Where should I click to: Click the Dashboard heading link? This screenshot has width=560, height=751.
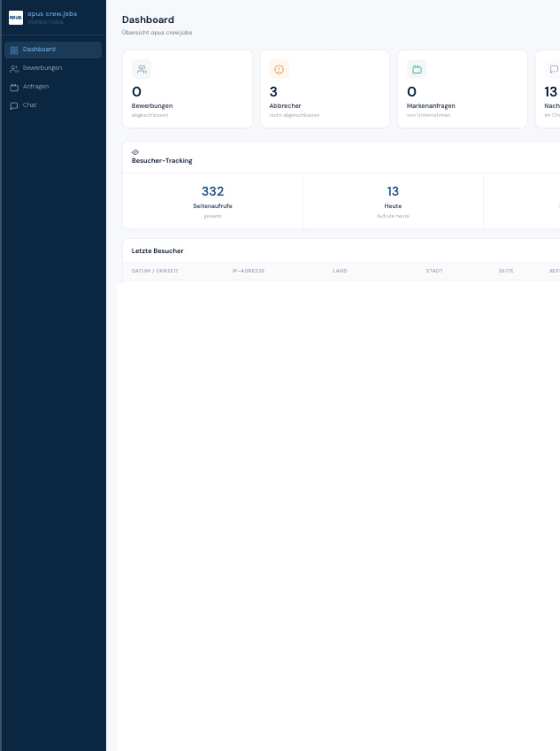tap(148, 20)
